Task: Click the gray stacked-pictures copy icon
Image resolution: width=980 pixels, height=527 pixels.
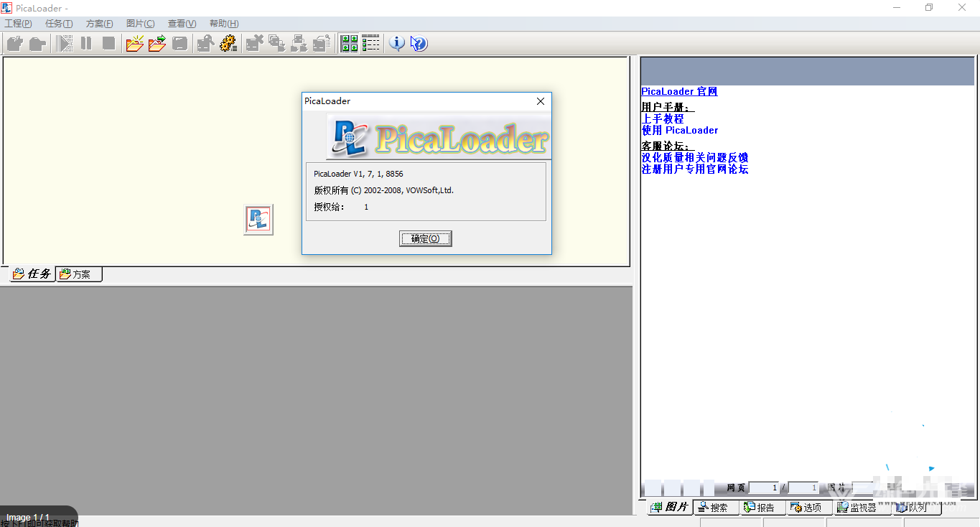Action: pos(276,43)
